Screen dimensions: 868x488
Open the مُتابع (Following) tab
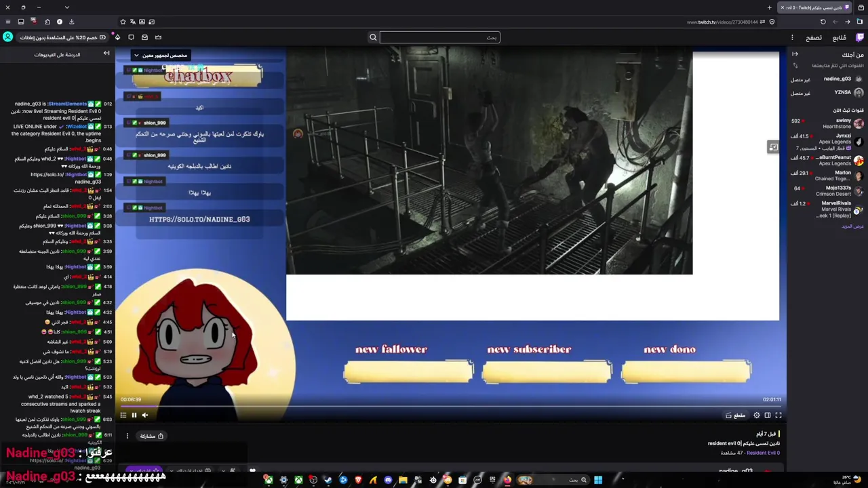tap(840, 37)
